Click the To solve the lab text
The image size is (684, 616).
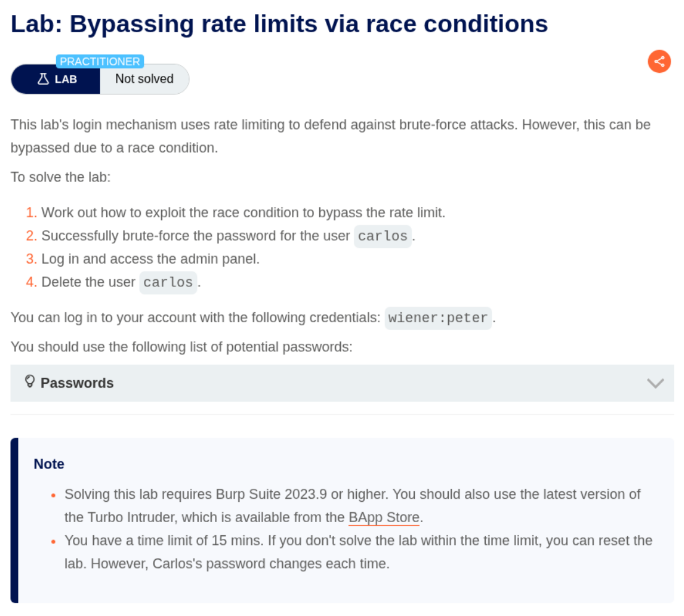(60, 177)
